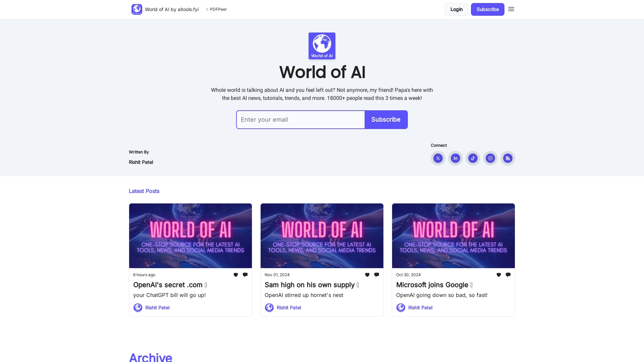The width and height of the screenshot is (644, 362).
Task: Open comments on OpenAI's secret .com post
Action: (x=245, y=275)
